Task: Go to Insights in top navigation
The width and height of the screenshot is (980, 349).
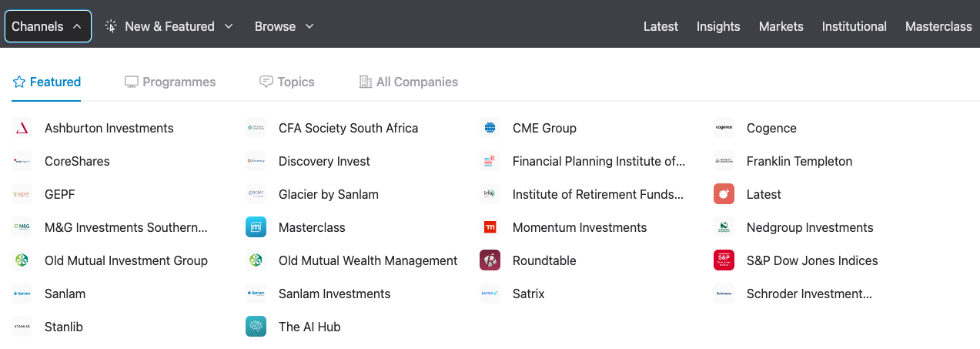Action: tap(718, 26)
